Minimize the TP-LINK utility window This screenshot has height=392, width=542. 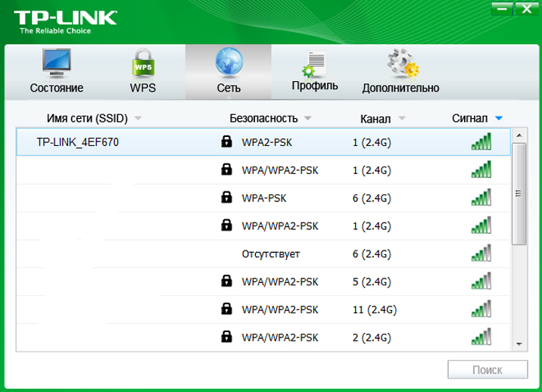502,8
